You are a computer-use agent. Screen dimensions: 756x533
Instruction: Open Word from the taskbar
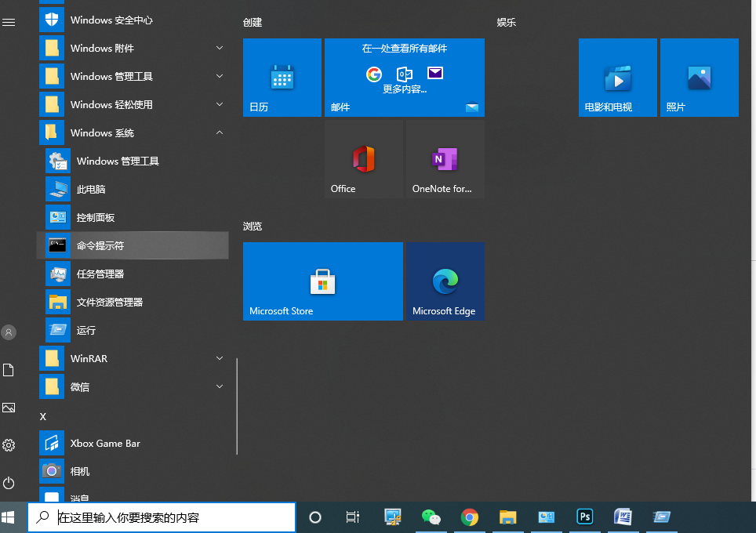pos(623,517)
